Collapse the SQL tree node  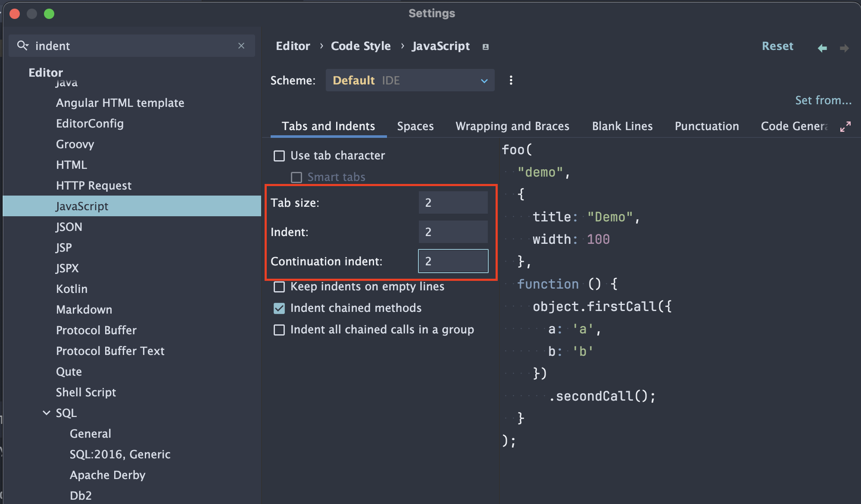[47, 413]
